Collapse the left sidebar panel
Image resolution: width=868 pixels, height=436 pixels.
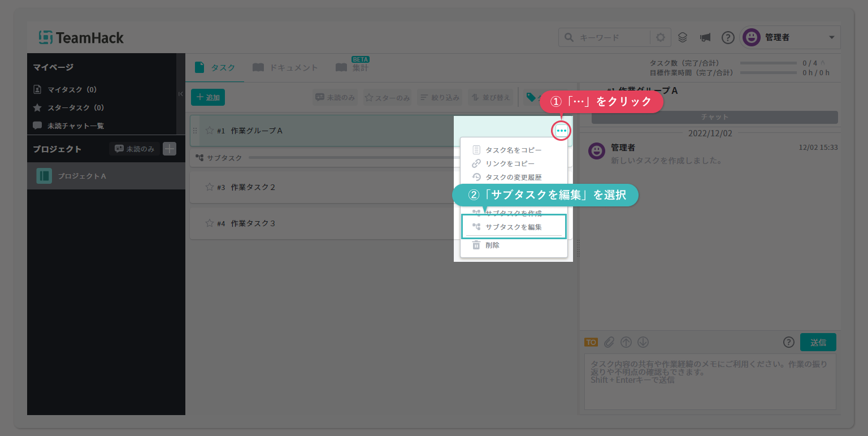point(181,94)
